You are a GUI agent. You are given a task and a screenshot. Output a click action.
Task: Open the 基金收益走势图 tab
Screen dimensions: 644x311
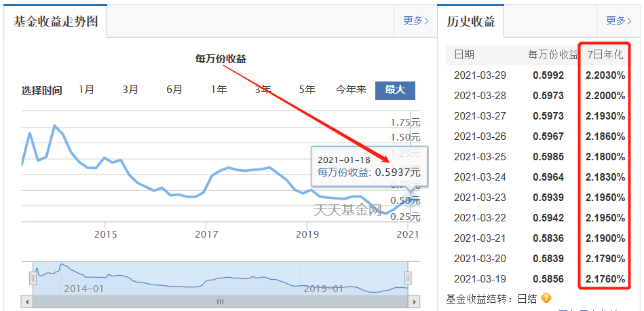pyautogui.click(x=56, y=21)
